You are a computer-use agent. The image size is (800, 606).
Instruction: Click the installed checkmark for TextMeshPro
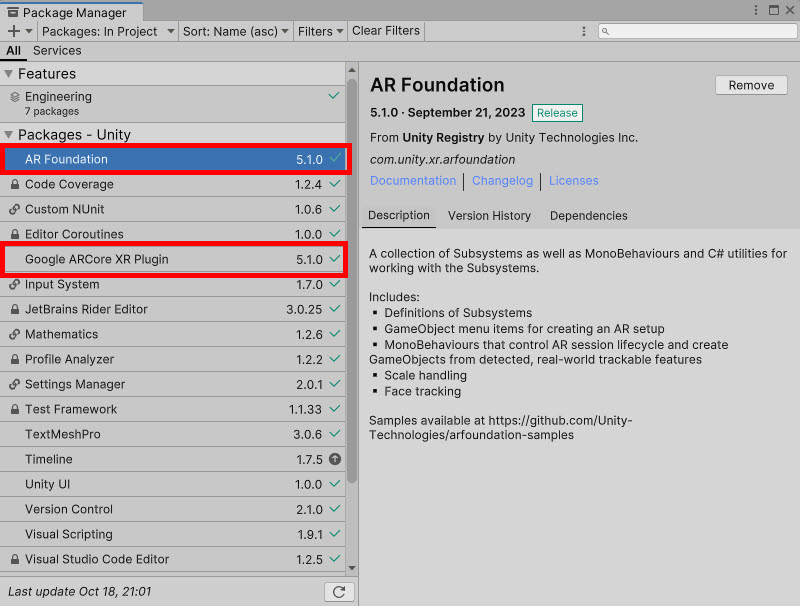click(335, 434)
